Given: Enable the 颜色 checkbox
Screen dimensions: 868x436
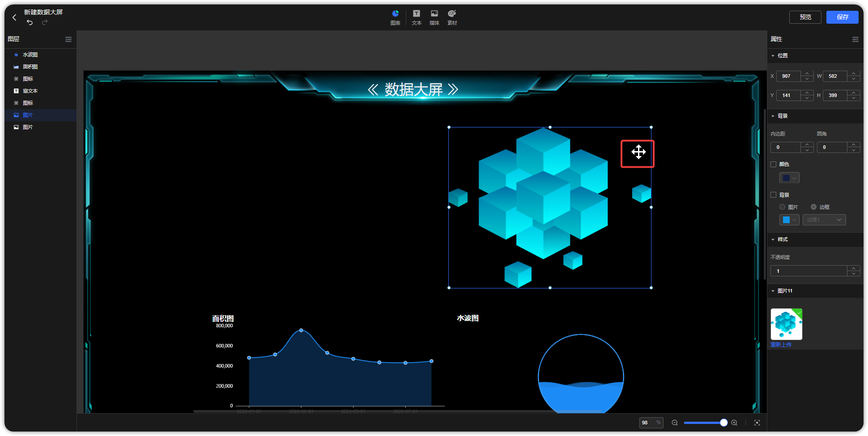Looking at the screenshot, I should pyautogui.click(x=773, y=164).
